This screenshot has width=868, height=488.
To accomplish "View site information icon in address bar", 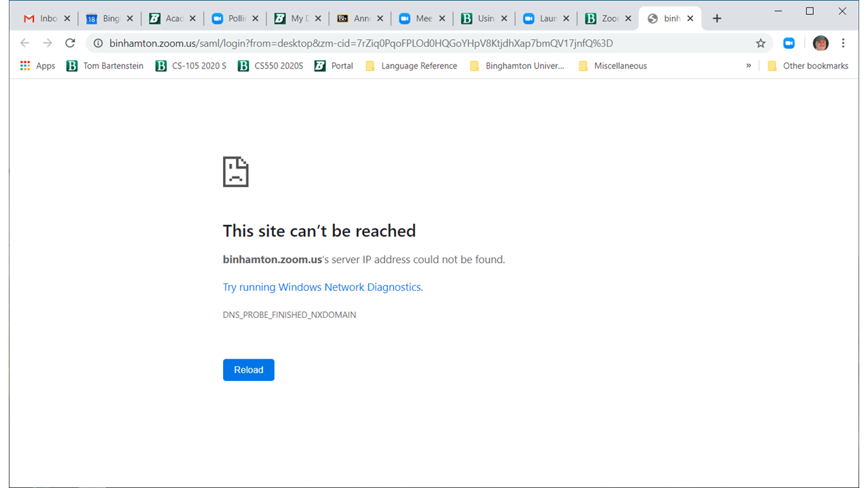I will coord(98,43).
